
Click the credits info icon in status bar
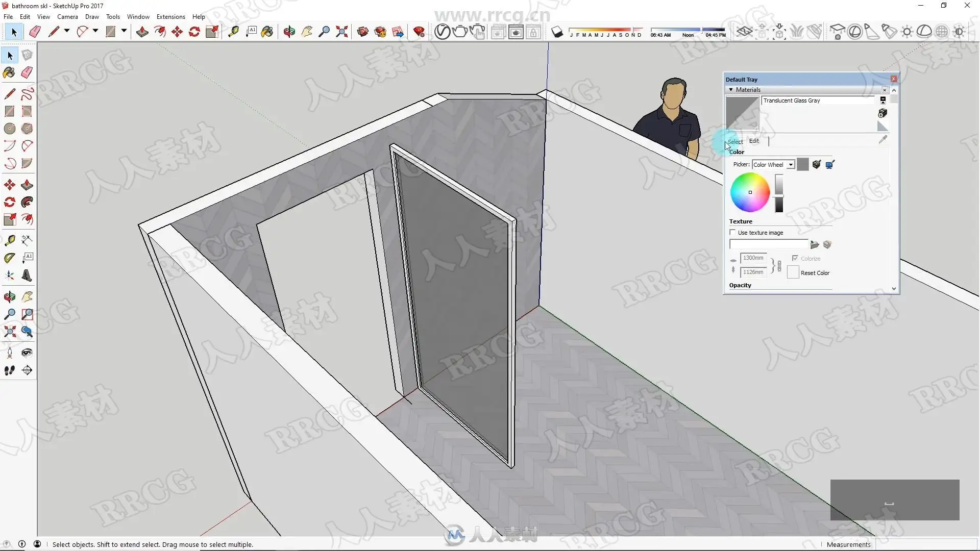pyautogui.click(x=22, y=544)
